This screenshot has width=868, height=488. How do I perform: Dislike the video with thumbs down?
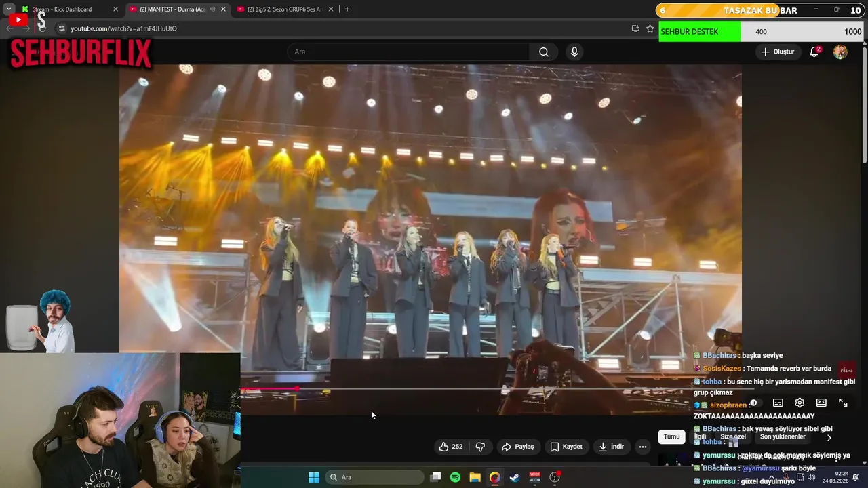click(x=480, y=447)
